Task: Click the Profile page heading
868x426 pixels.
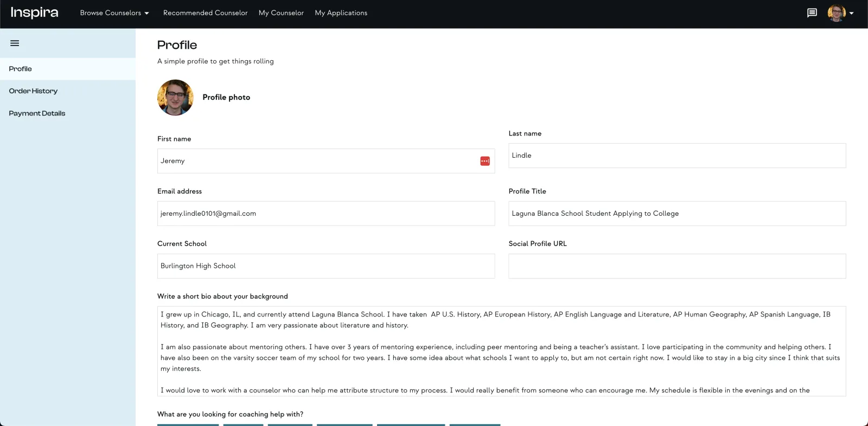Action: (177, 45)
